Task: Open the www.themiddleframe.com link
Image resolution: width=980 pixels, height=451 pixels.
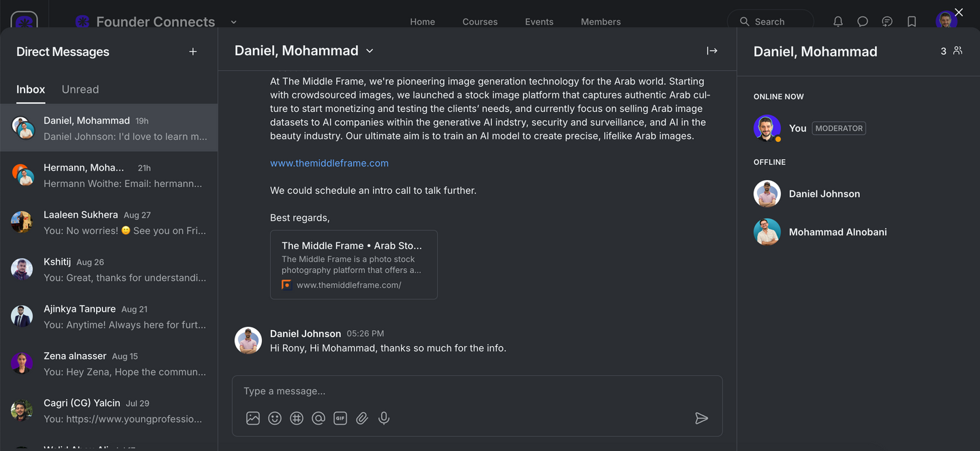Action: (329, 163)
